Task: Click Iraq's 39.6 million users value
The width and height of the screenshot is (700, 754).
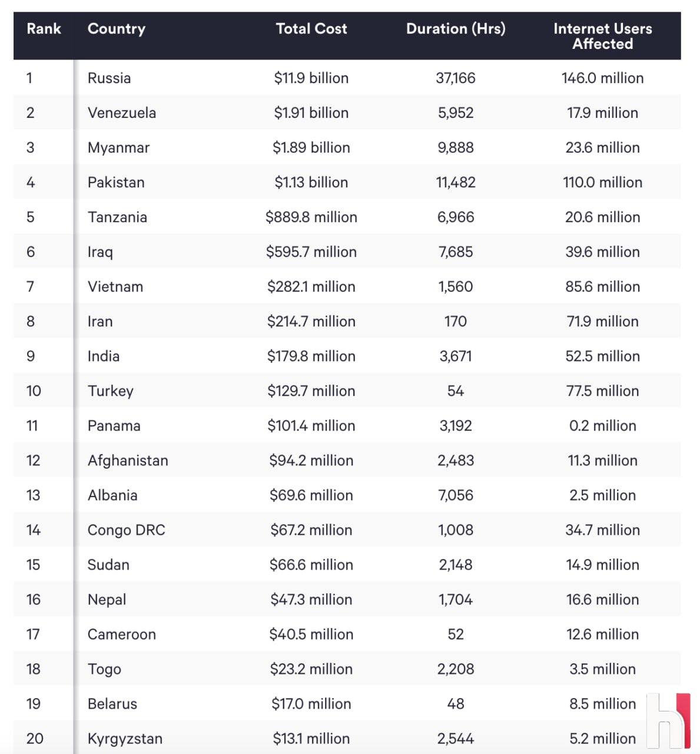Action: coord(602,252)
